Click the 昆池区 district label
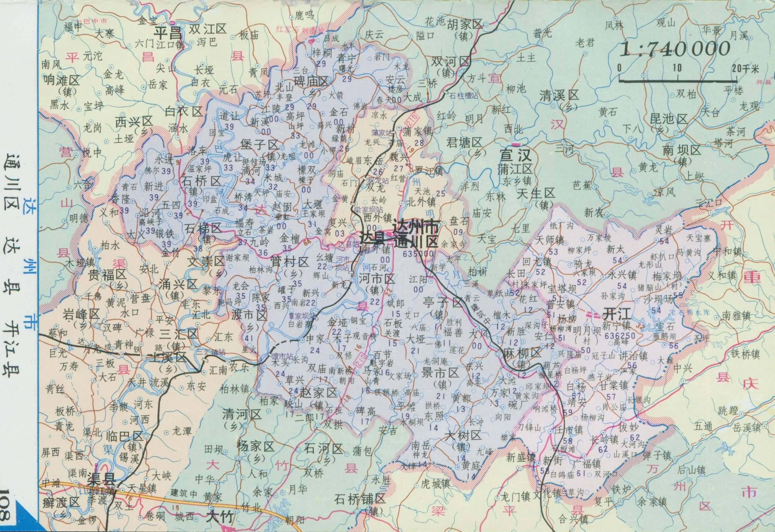Screen dimensions: 775x532 (669, 119)
